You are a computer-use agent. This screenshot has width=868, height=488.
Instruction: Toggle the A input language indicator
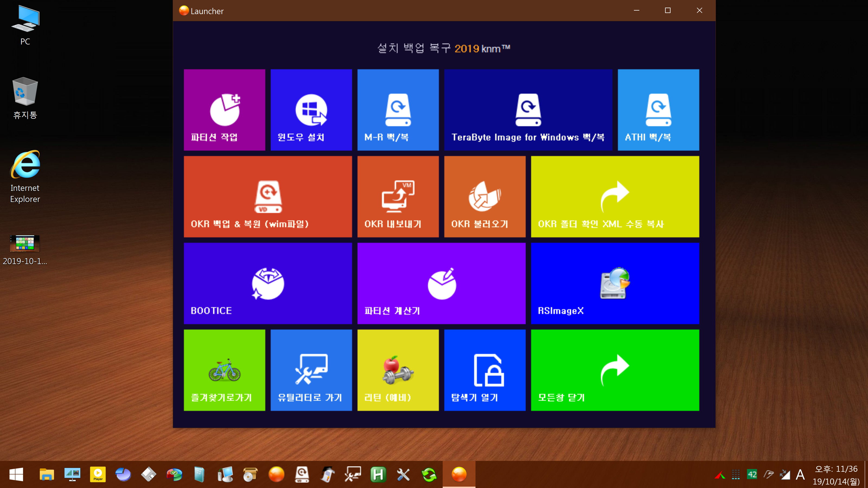tap(800, 474)
